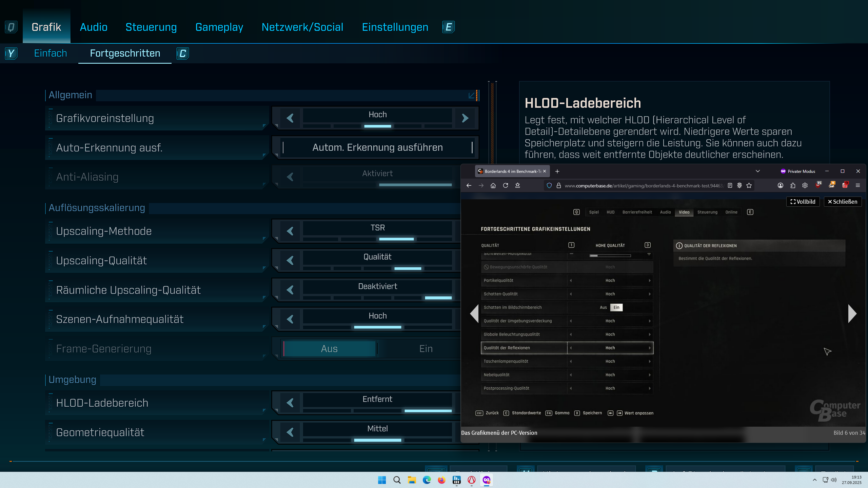This screenshot has width=868, height=488.
Task: Toggle the tracking protection shield icon
Action: point(549,185)
